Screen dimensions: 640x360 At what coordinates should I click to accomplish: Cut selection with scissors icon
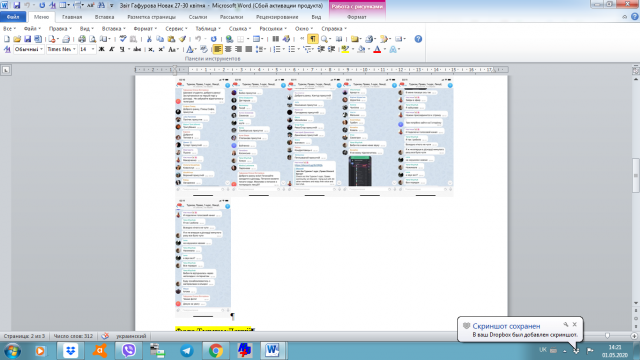pos(149,39)
